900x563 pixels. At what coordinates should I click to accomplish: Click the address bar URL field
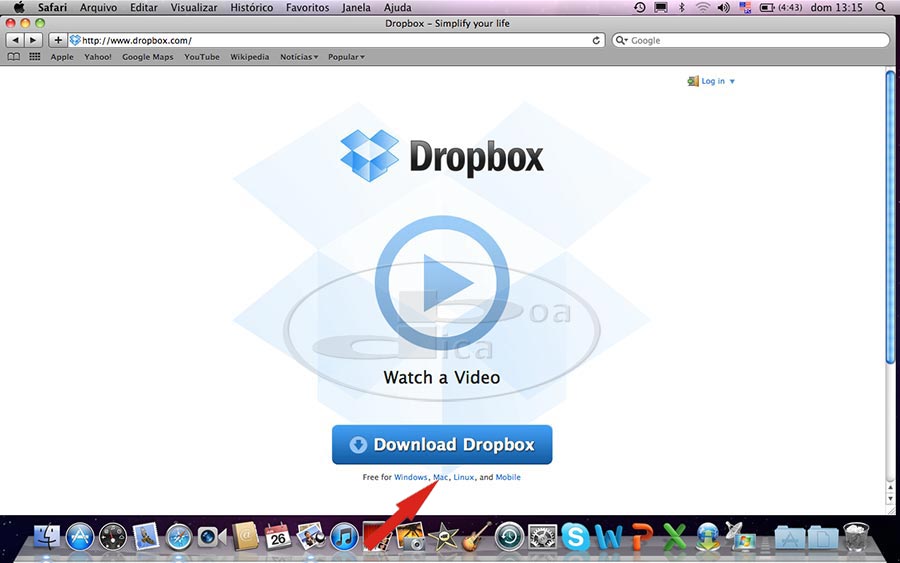click(336, 40)
